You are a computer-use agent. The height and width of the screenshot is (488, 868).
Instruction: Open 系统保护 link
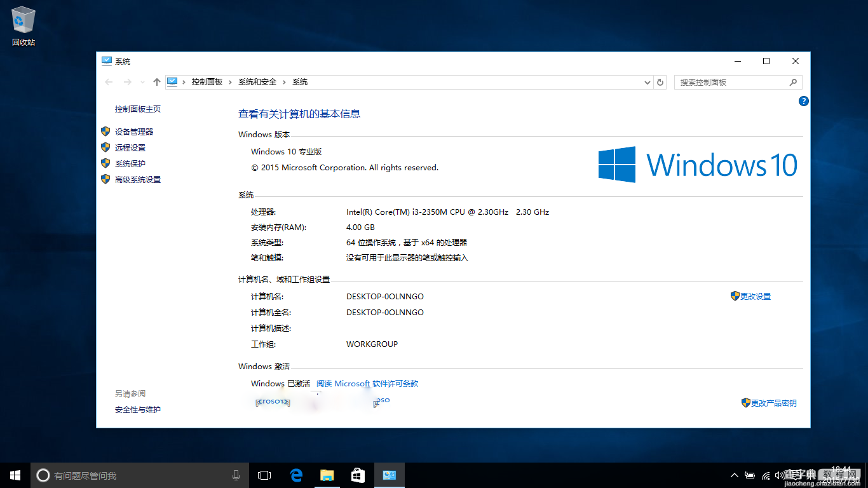click(x=130, y=164)
